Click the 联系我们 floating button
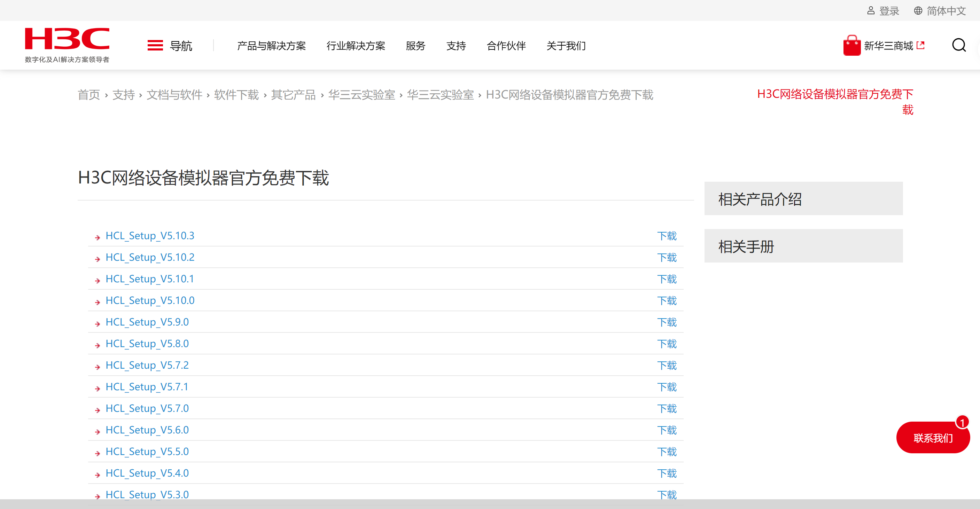The width and height of the screenshot is (980, 509). coord(933,438)
